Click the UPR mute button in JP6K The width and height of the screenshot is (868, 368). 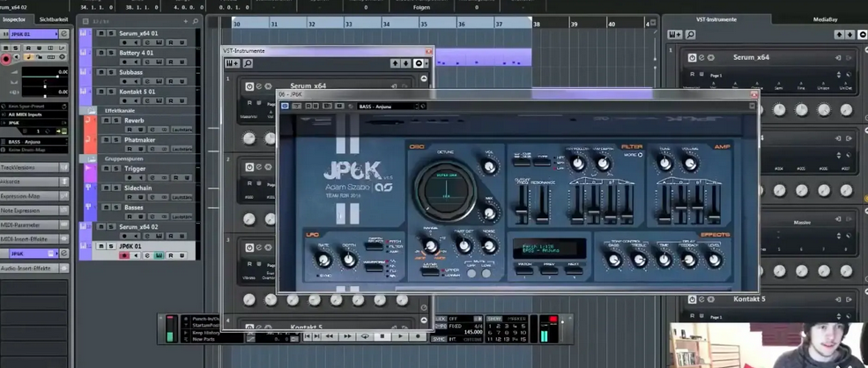[471, 273]
